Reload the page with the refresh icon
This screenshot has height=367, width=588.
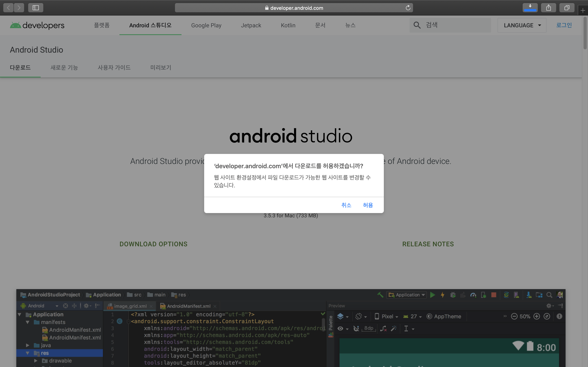pos(408,8)
